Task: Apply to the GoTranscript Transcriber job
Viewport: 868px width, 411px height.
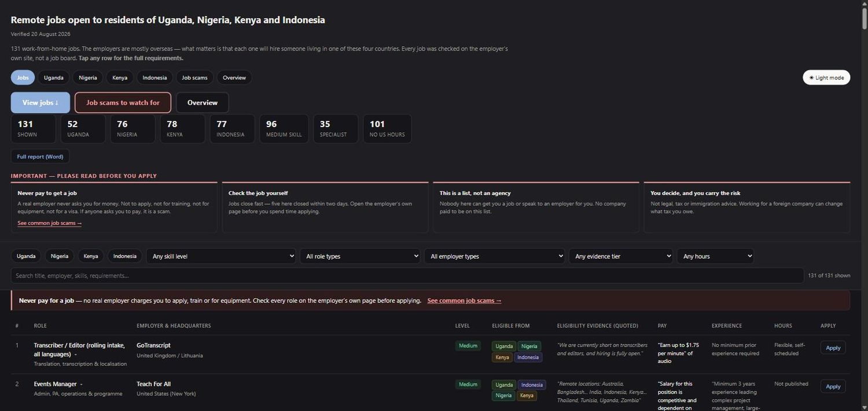Action: [x=833, y=347]
